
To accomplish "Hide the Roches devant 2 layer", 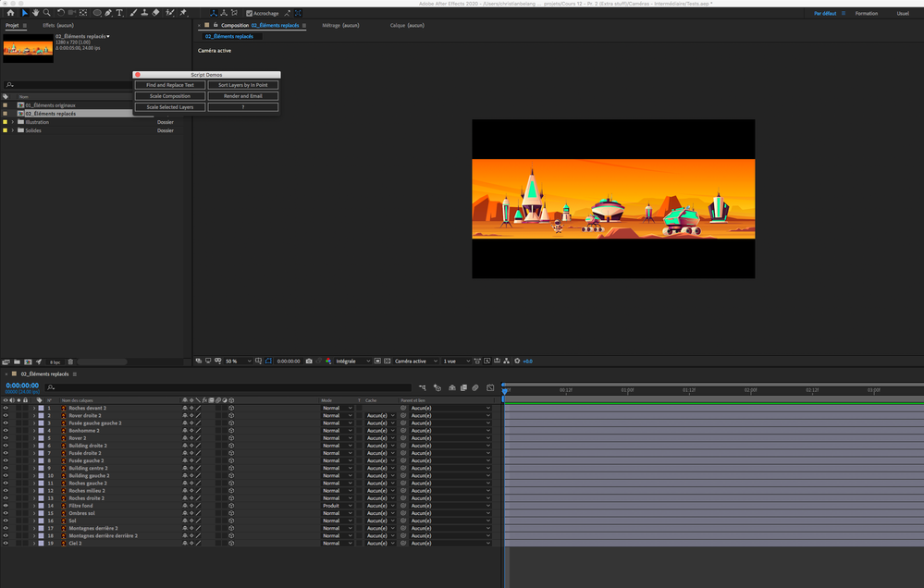I will click(x=4, y=408).
